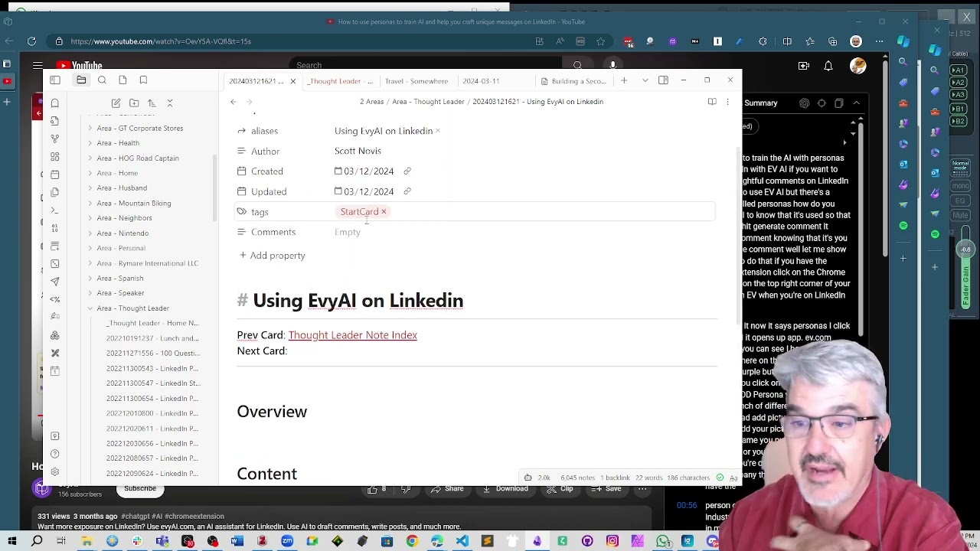
Task: Subscribe to the YouTube channel
Action: [x=140, y=488]
